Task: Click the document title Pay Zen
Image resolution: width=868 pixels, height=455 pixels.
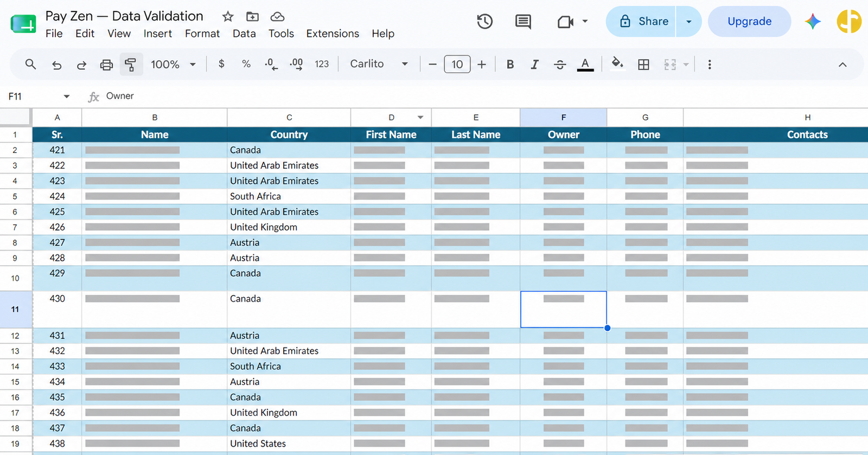Action: coord(124,16)
